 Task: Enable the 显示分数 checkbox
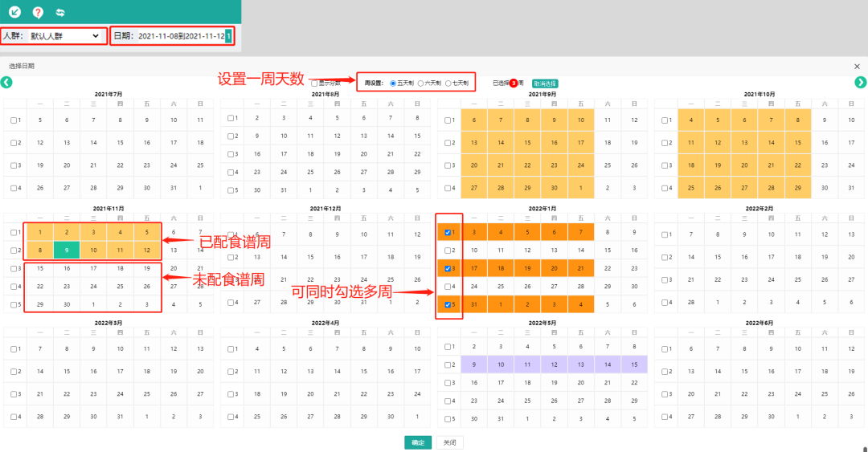[x=314, y=83]
